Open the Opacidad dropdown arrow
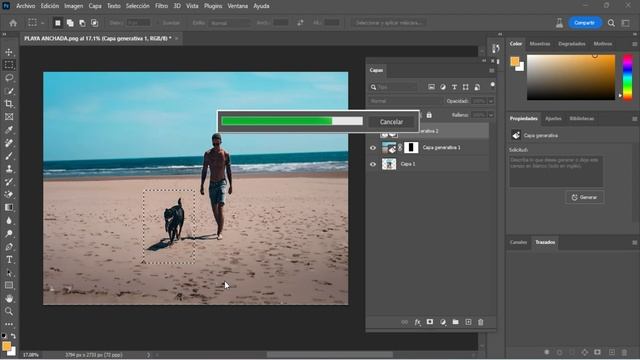 491,101
